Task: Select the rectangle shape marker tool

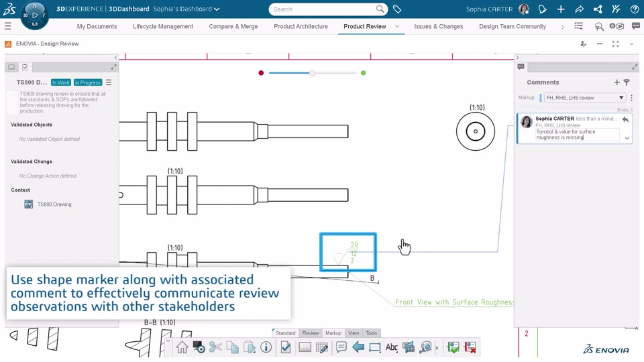Action: [374, 347]
